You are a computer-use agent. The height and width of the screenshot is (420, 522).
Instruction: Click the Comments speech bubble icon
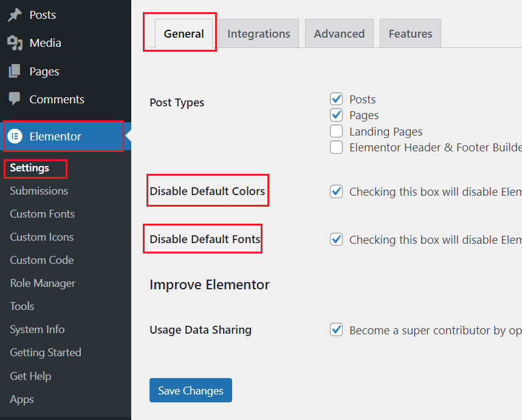click(15, 99)
